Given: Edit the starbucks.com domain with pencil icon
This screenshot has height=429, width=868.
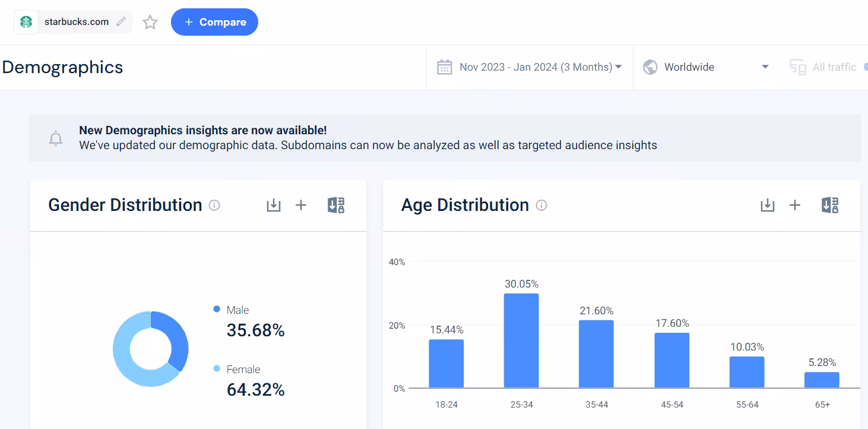Looking at the screenshot, I should [x=121, y=22].
